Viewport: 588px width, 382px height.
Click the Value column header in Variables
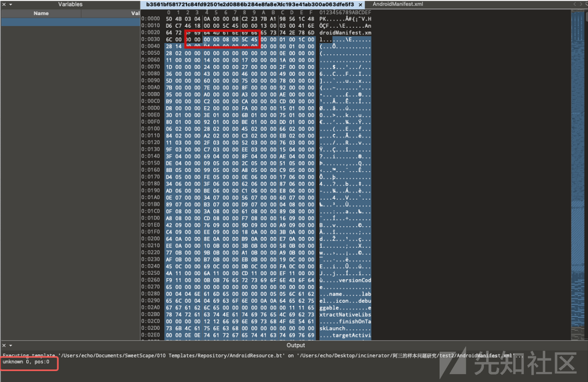[x=134, y=13]
